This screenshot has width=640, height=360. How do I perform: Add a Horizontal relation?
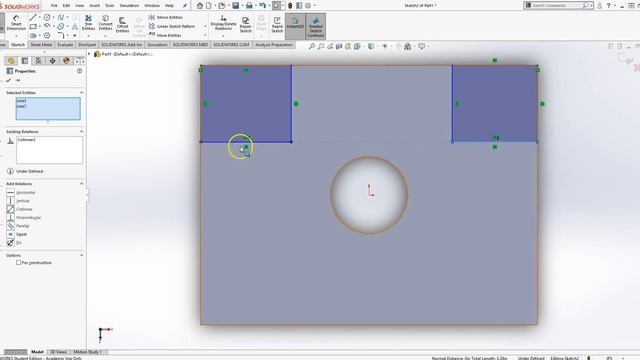click(21, 192)
